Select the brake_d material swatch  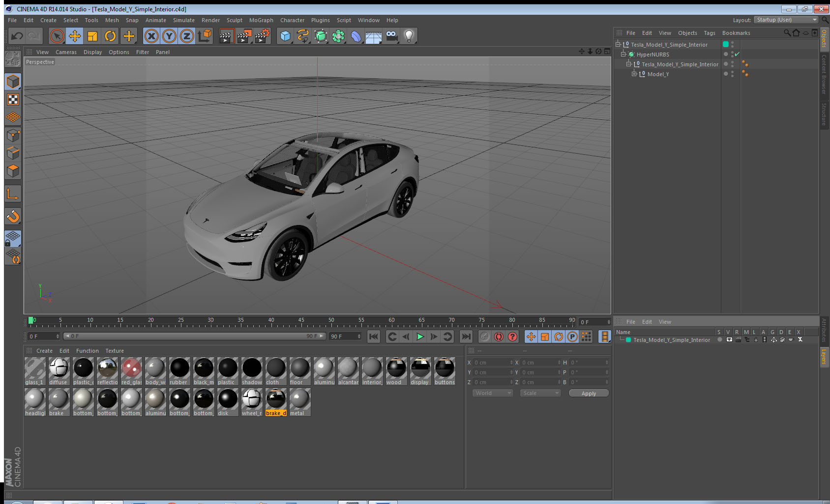(276, 402)
